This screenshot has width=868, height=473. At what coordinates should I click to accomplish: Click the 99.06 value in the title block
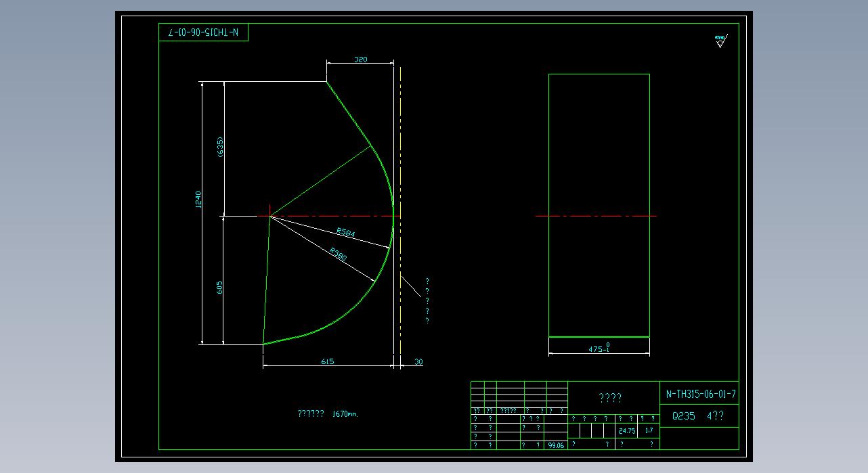[x=556, y=445]
